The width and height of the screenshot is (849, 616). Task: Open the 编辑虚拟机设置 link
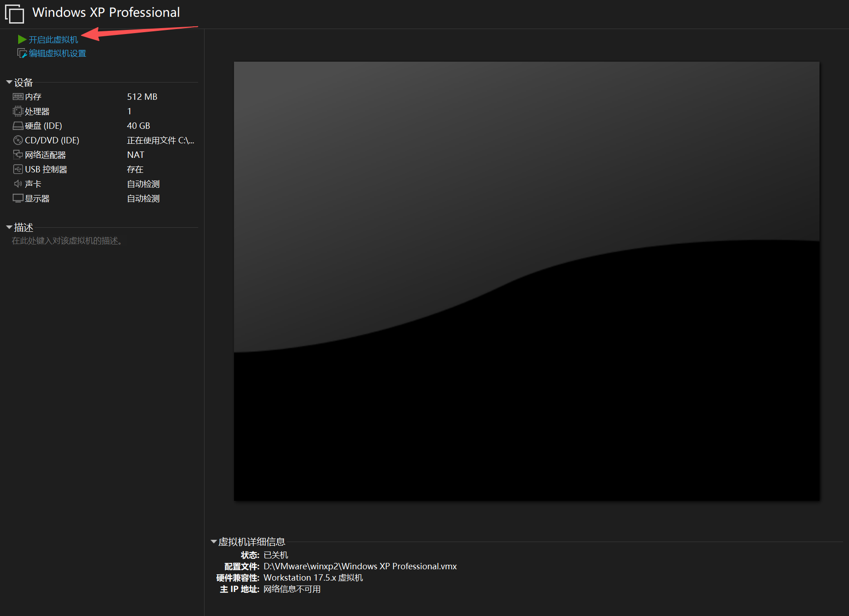point(58,54)
